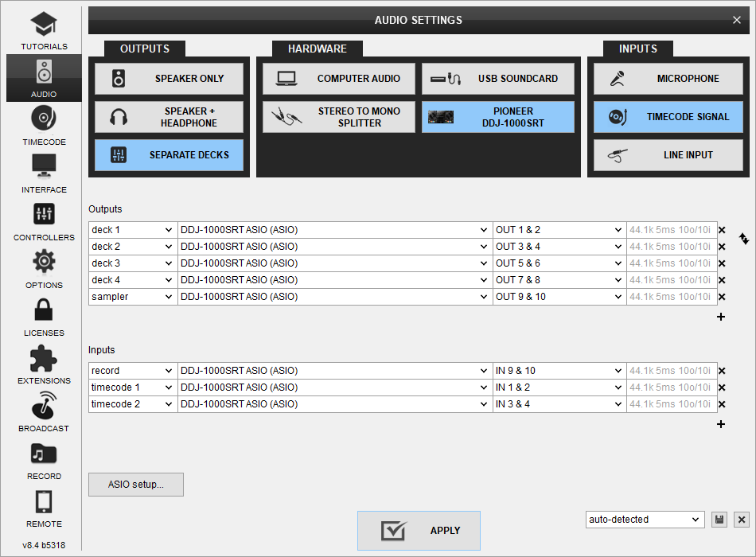Click the save floppy disk icon
This screenshot has width=756, height=557.
(719, 520)
